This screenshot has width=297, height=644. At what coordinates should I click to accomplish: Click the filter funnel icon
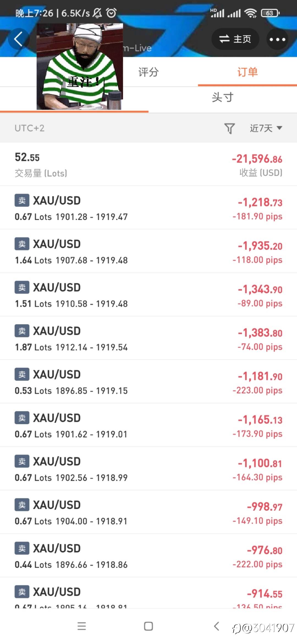229,128
